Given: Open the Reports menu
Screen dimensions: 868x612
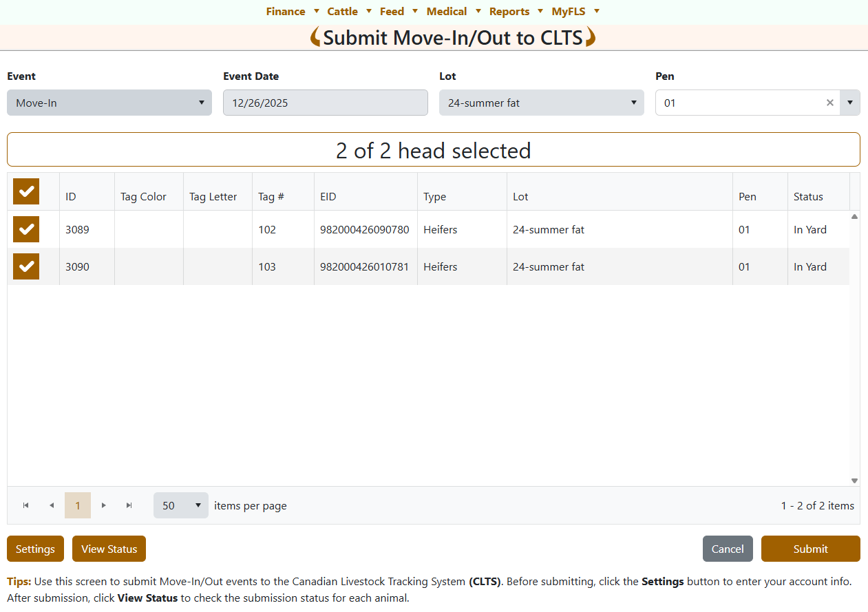Looking at the screenshot, I should [516, 11].
